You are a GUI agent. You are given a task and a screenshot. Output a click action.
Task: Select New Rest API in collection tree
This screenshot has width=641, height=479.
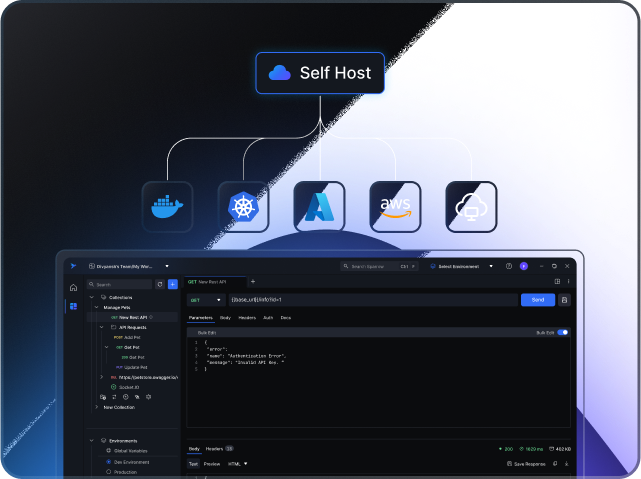click(132, 317)
